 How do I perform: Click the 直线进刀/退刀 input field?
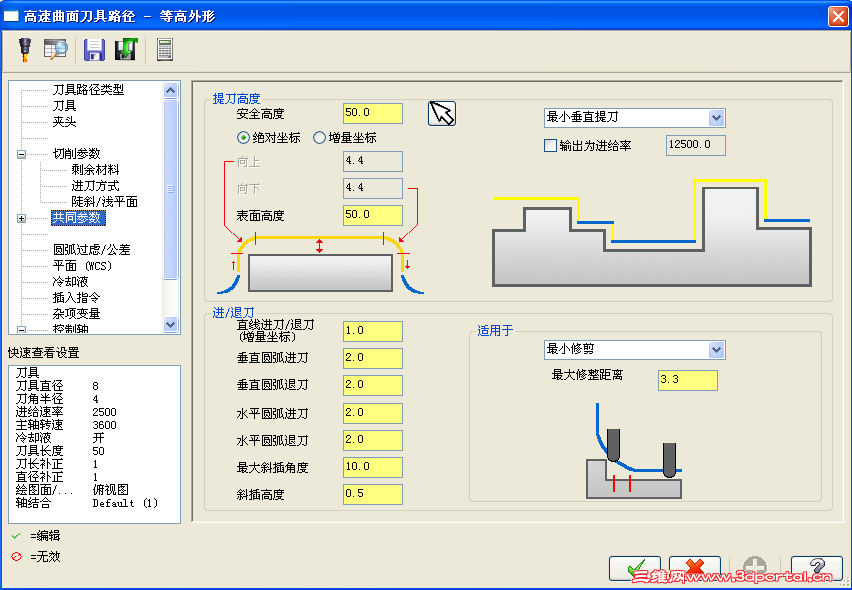pyautogui.click(x=373, y=331)
